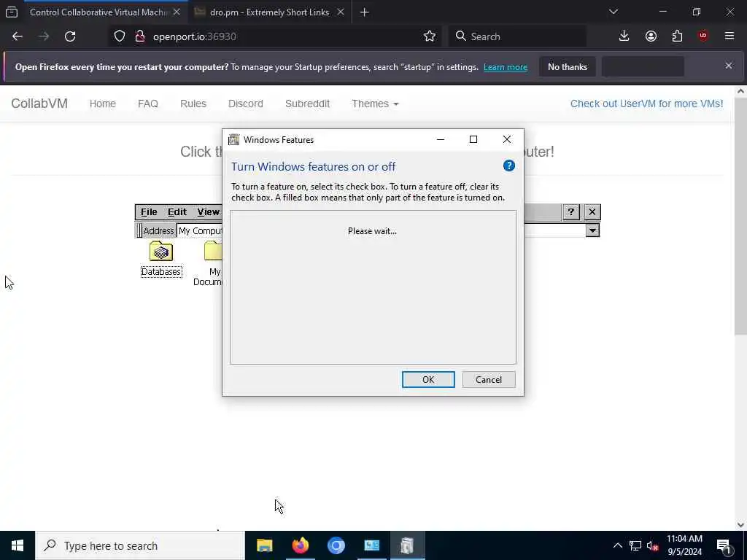List all tabs with chevron
The width and height of the screenshot is (747, 560).
pyautogui.click(x=614, y=12)
